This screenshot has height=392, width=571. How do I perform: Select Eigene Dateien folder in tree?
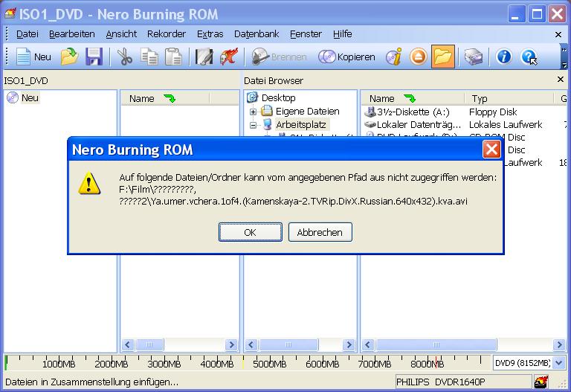point(307,111)
